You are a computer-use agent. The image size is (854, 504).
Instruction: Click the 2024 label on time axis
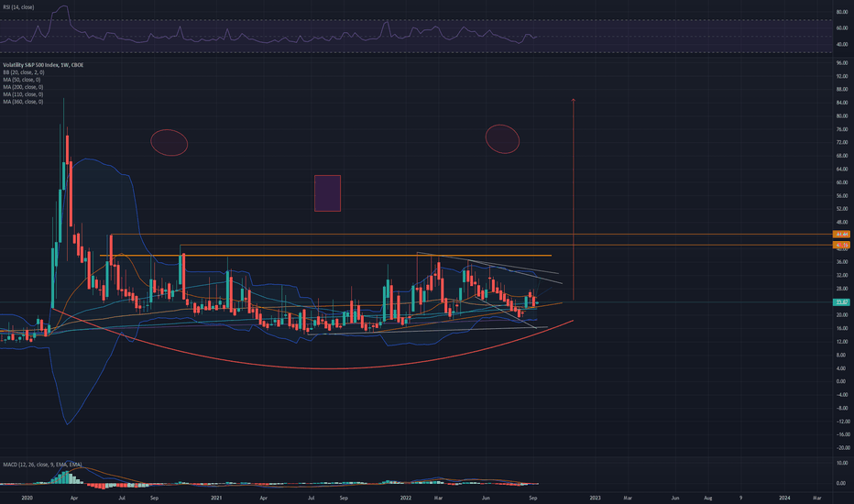pos(784,498)
